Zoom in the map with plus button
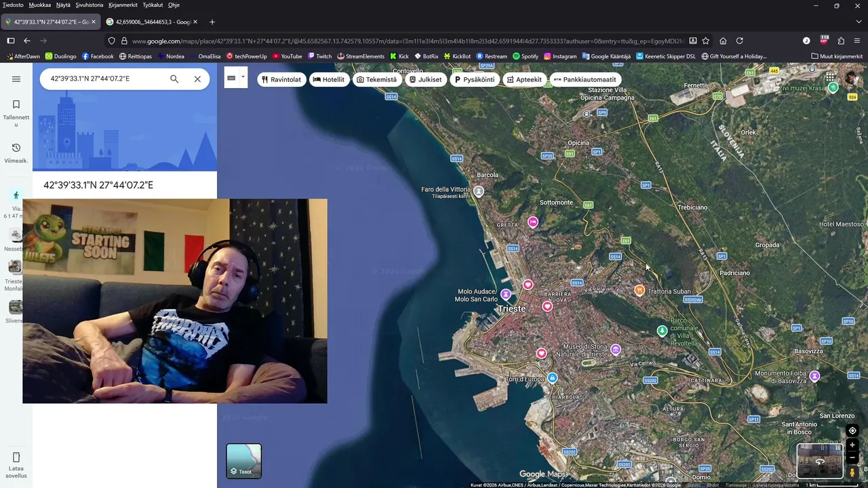 coord(852,445)
